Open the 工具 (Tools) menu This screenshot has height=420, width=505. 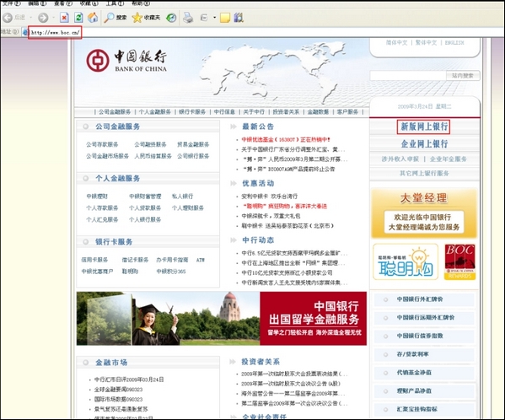pyautogui.click(x=115, y=3)
